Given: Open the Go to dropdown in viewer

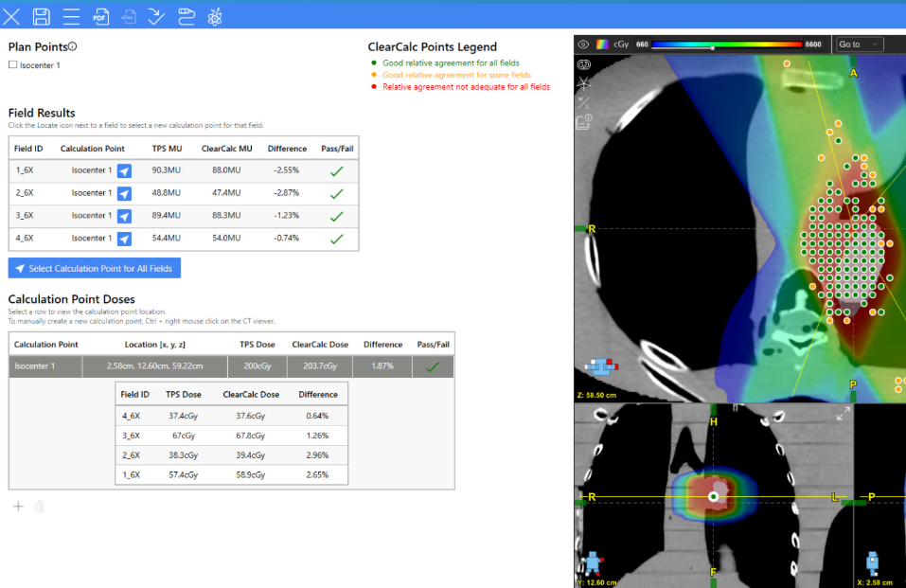Looking at the screenshot, I should tap(858, 45).
